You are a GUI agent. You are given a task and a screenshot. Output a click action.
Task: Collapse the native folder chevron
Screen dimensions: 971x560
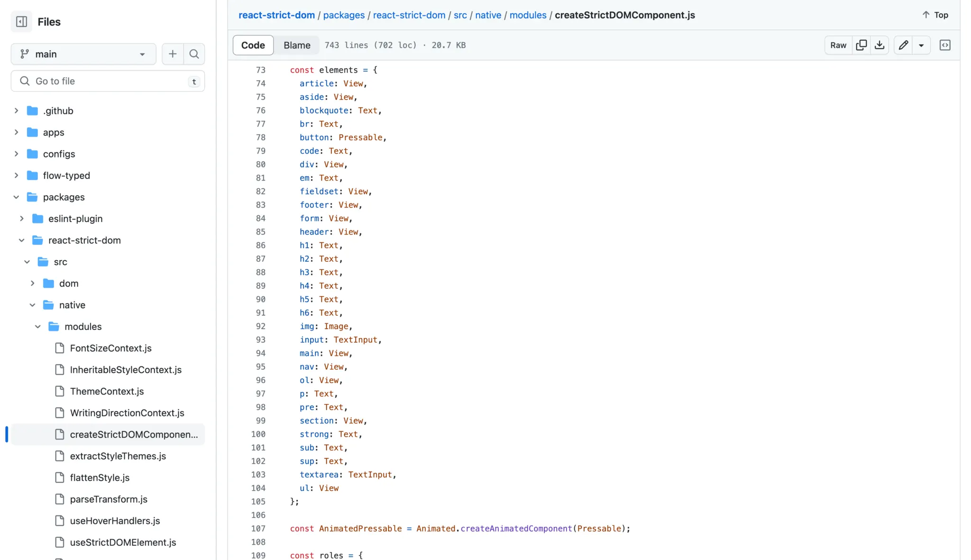coord(33,305)
